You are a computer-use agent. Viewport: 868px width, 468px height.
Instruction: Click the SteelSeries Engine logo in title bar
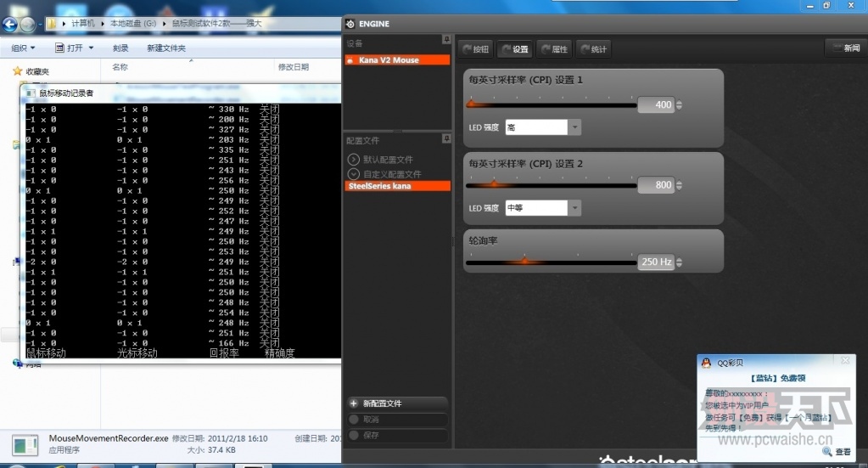click(350, 24)
